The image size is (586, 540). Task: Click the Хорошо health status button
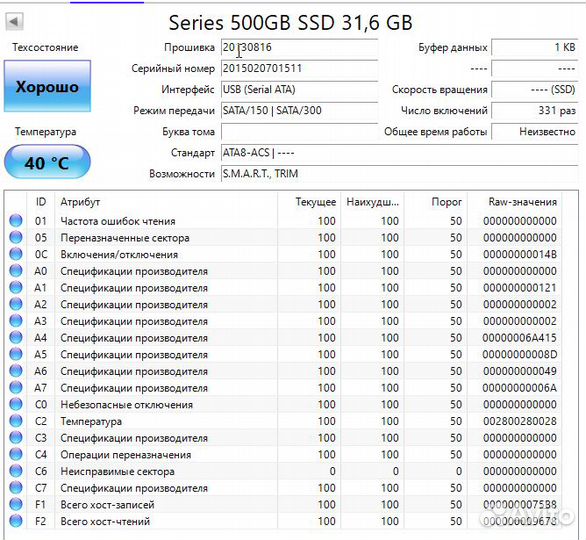pyautogui.click(x=47, y=86)
